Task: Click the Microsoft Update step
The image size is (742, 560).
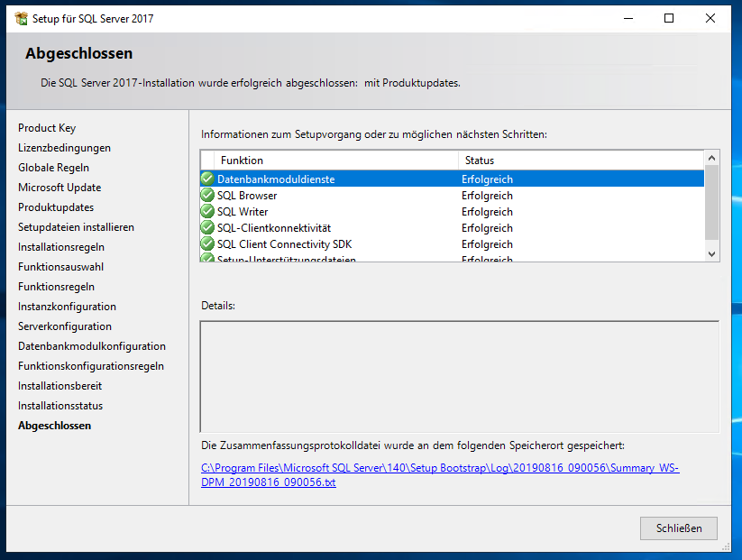Action: point(60,188)
